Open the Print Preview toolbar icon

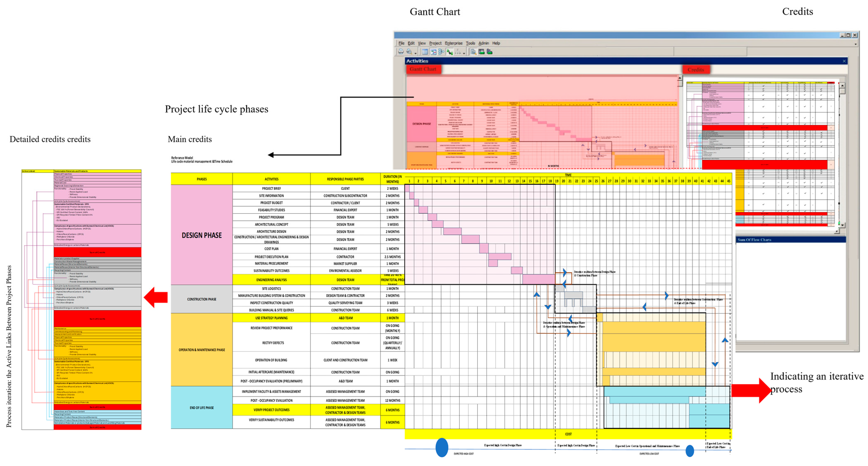[x=409, y=52]
